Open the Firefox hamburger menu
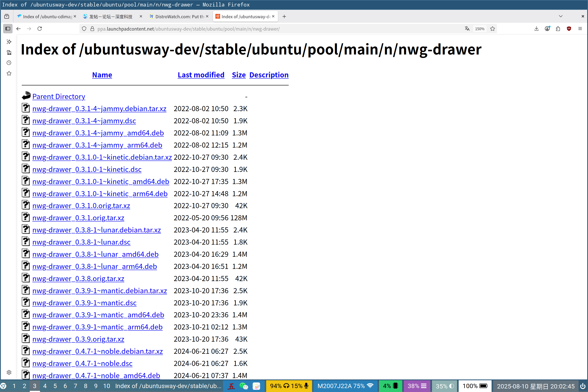588x392 pixels. [580, 29]
